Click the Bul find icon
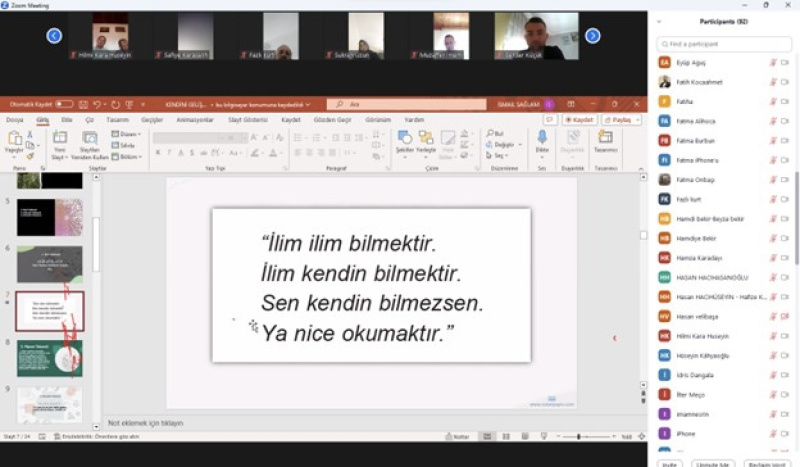Image resolution: width=800 pixels, height=467 pixels. (x=495, y=133)
